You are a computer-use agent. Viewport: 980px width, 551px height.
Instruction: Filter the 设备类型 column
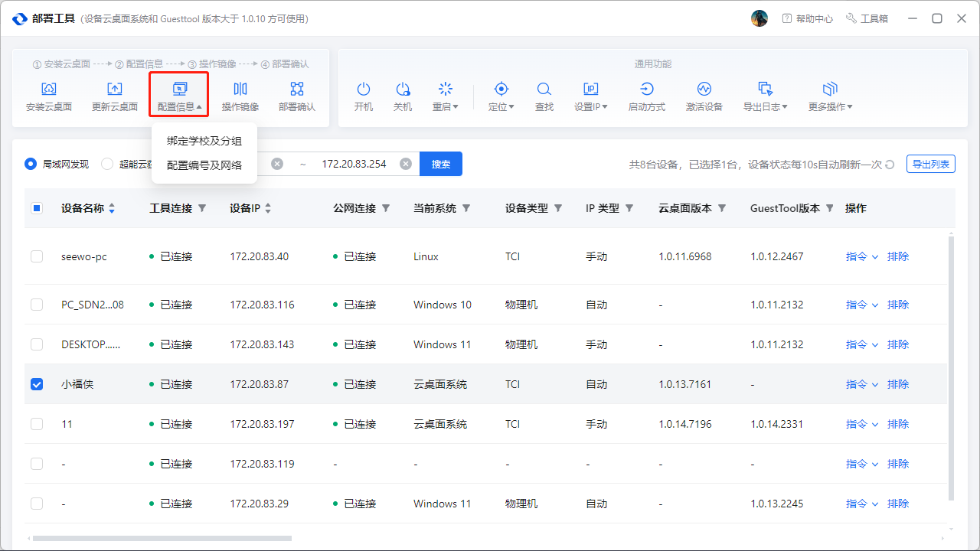[558, 208]
